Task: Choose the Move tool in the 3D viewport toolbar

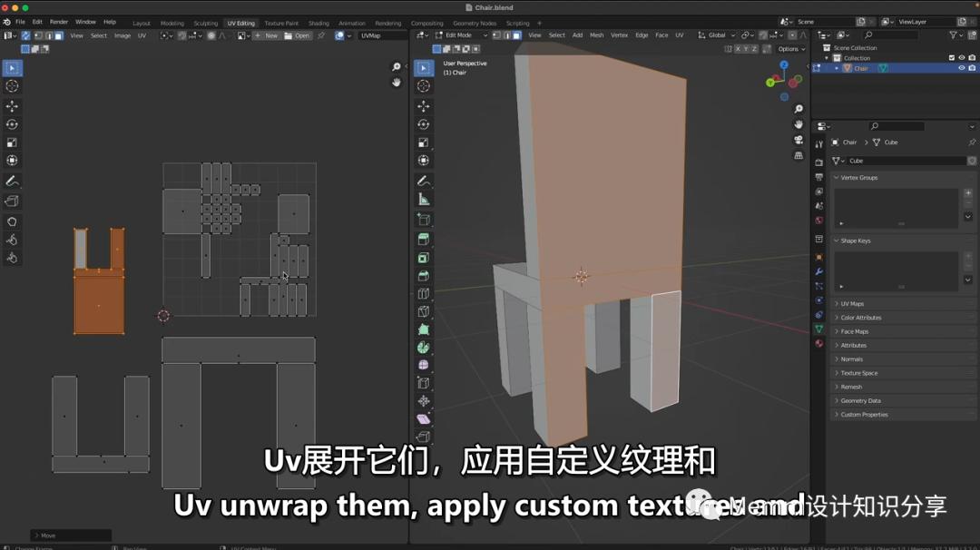Action: click(424, 106)
